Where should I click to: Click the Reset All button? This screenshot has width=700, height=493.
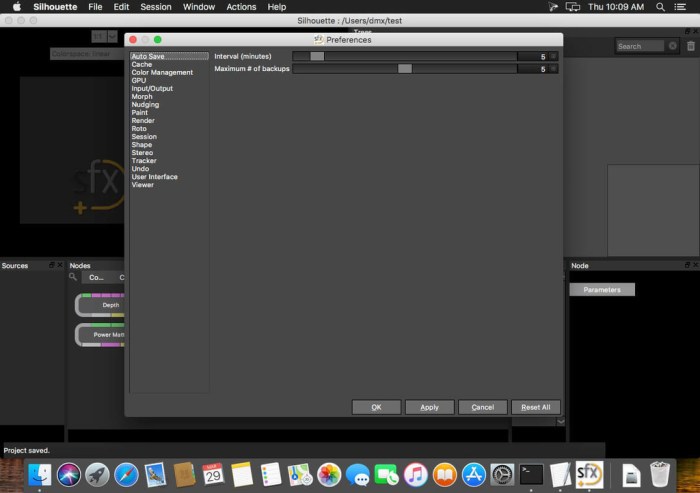point(536,407)
